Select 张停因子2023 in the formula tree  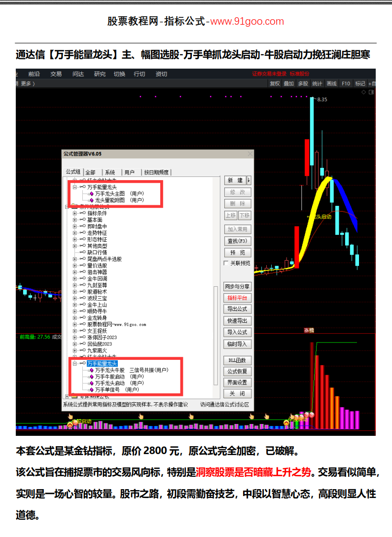[102, 337]
